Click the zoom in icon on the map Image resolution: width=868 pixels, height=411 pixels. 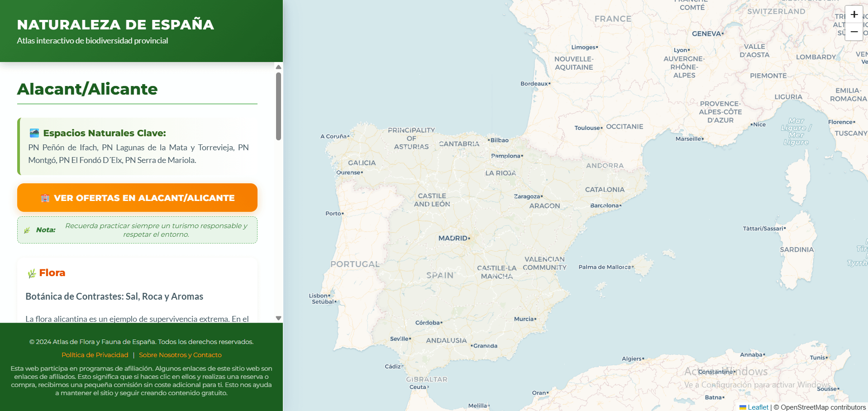pos(854,14)
